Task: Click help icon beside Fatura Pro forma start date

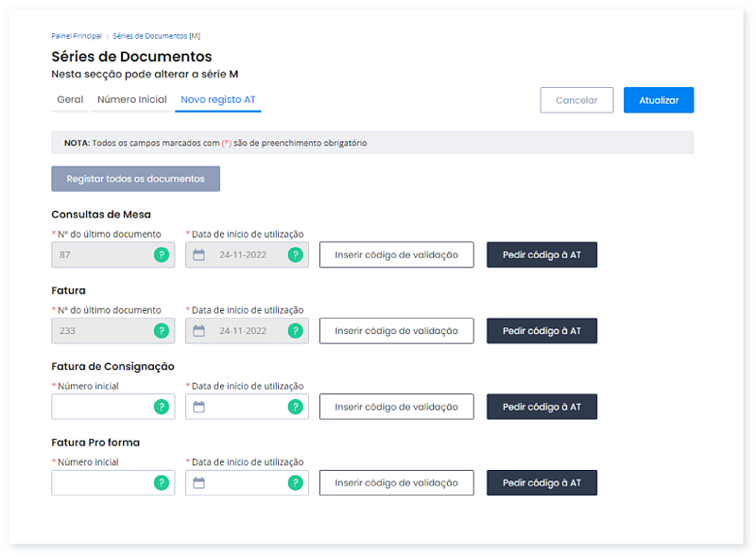Action: (296, 482)
